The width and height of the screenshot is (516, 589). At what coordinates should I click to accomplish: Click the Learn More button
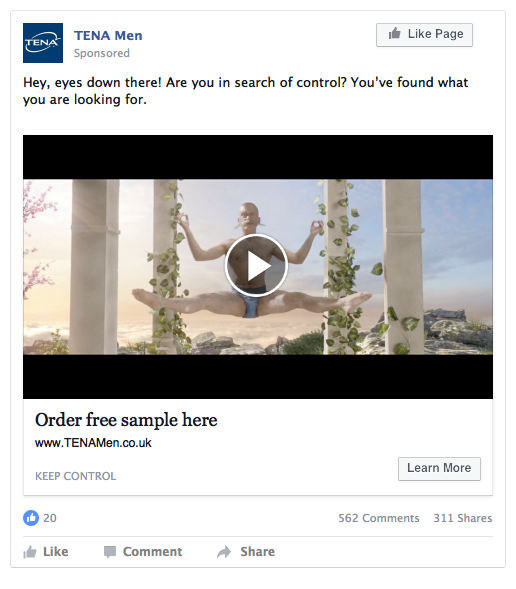pyautogui.click(x=439, y=468)
